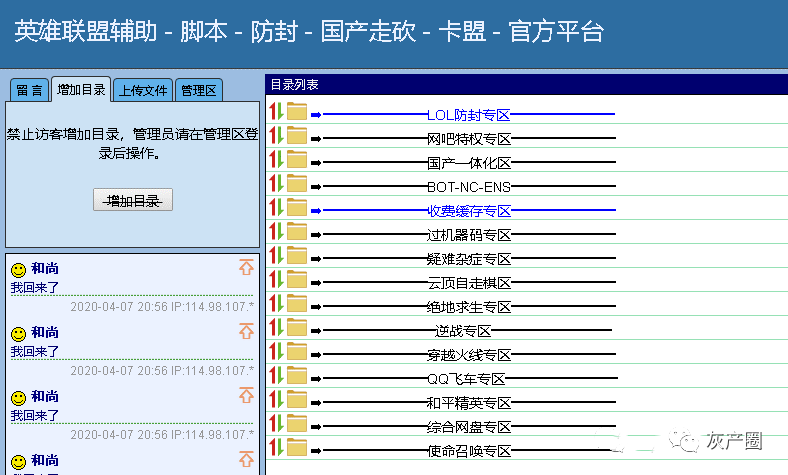This screenshot has width=788, height=475.
Task: Click folder icon for 云顶自走棋区
Action: (297, 279)
